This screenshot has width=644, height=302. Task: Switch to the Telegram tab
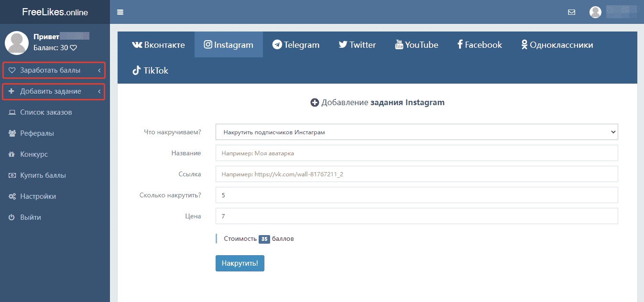point(296,45)
